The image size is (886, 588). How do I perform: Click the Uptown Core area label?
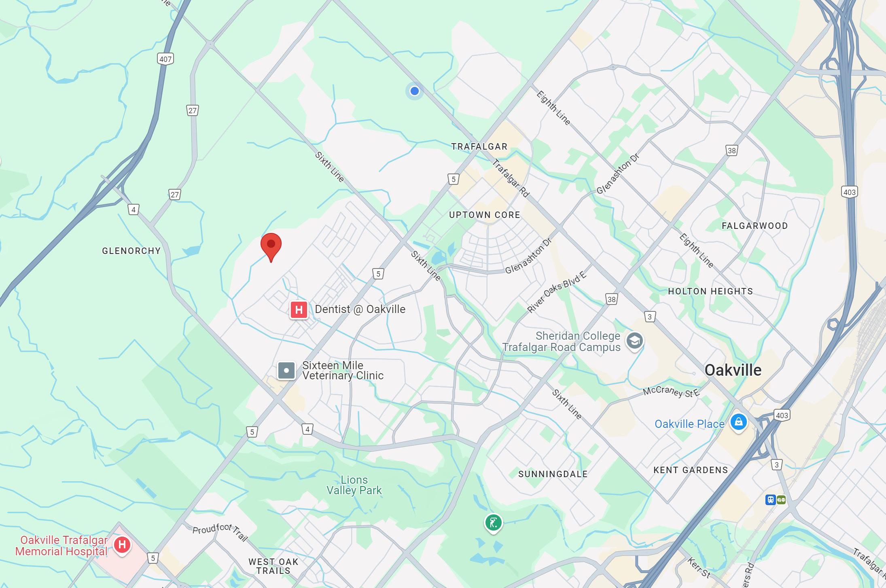pyautogui.click(x=485, y=215)
